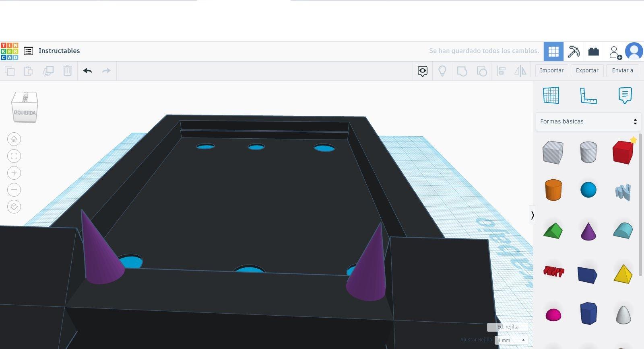Click the Ungroup shapes icon
The width and height of the screenshot is (644, 349).
coord(482,71)
